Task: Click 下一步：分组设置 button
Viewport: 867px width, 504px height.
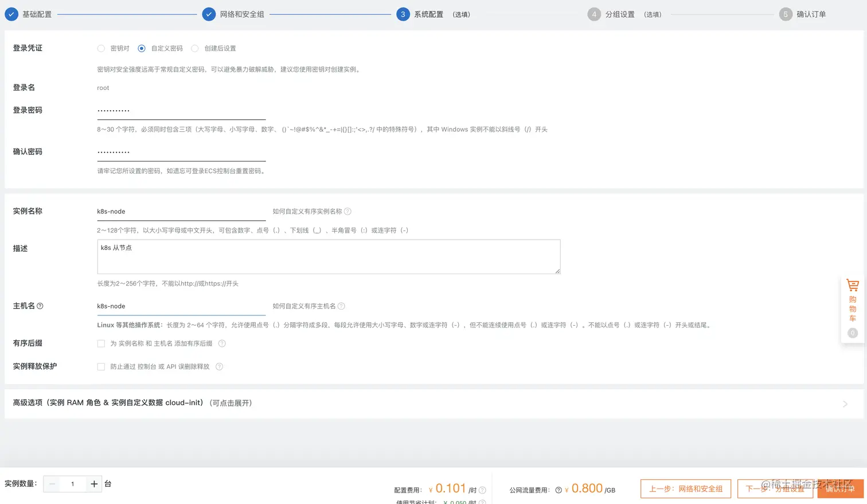Action: click(775, 489)
